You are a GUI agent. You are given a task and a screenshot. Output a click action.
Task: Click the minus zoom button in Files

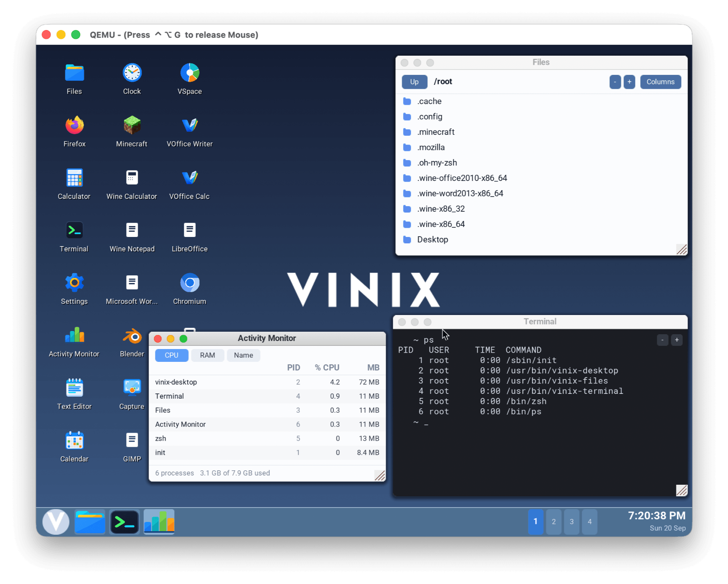(x=615, y=82)
